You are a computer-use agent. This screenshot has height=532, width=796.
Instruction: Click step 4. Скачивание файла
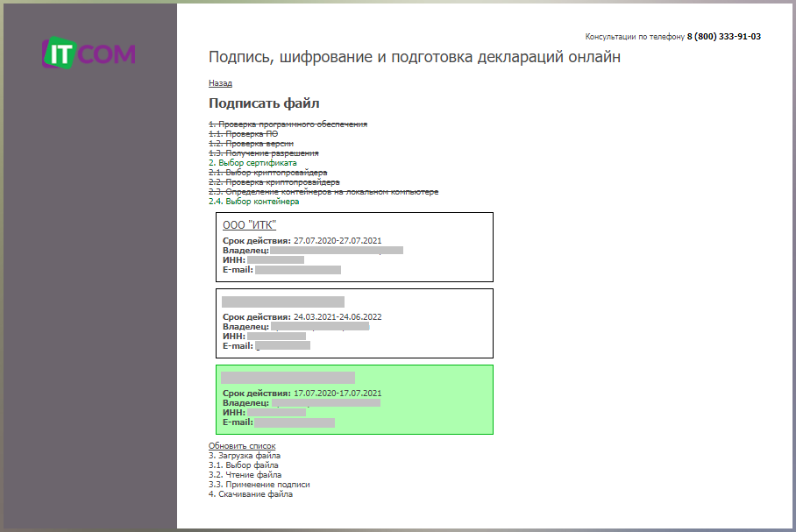(251, 494)
